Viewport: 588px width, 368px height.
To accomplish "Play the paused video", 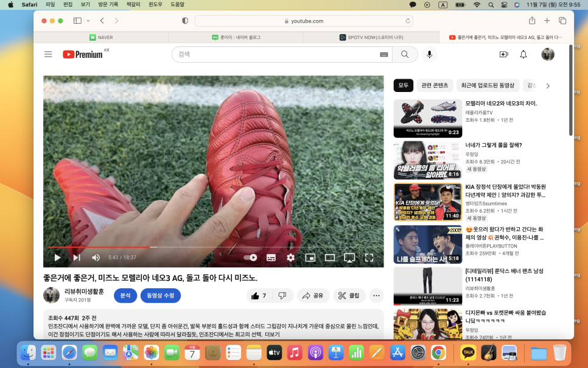I will click(x=57, y=258).
